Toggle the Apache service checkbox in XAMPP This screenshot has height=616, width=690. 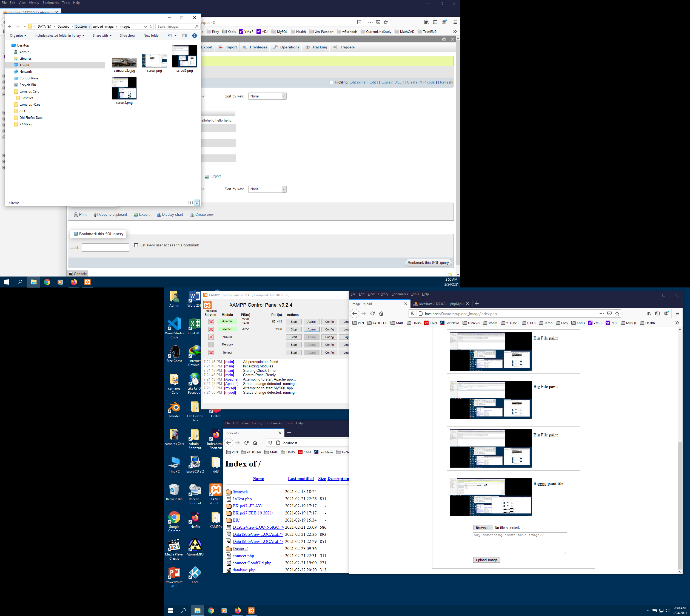[211, 321]
